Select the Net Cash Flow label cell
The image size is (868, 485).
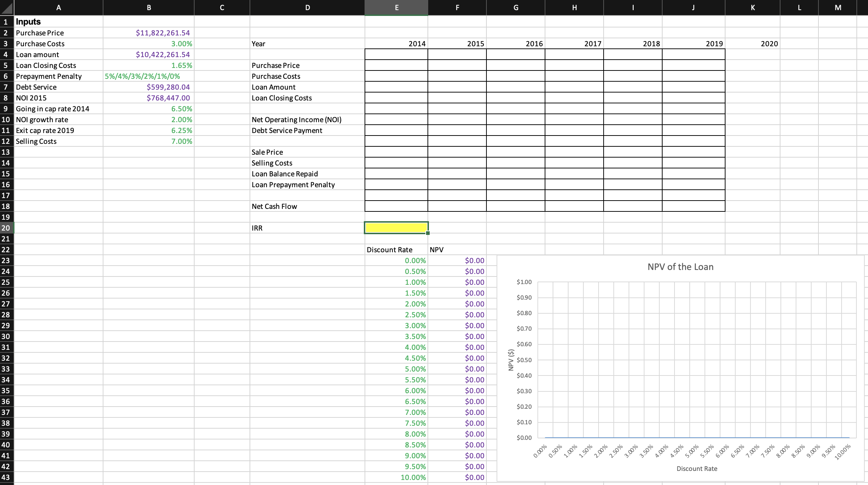click(x=274, y=206)
